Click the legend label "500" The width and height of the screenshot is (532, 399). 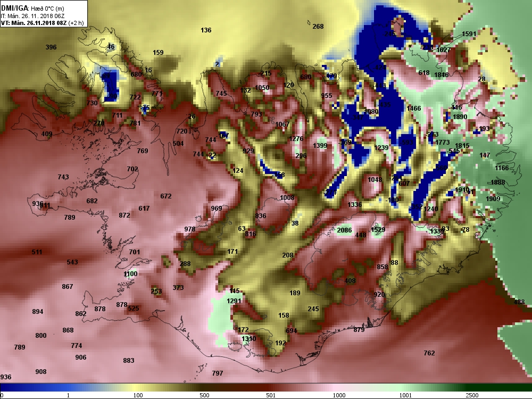[204, 395]
